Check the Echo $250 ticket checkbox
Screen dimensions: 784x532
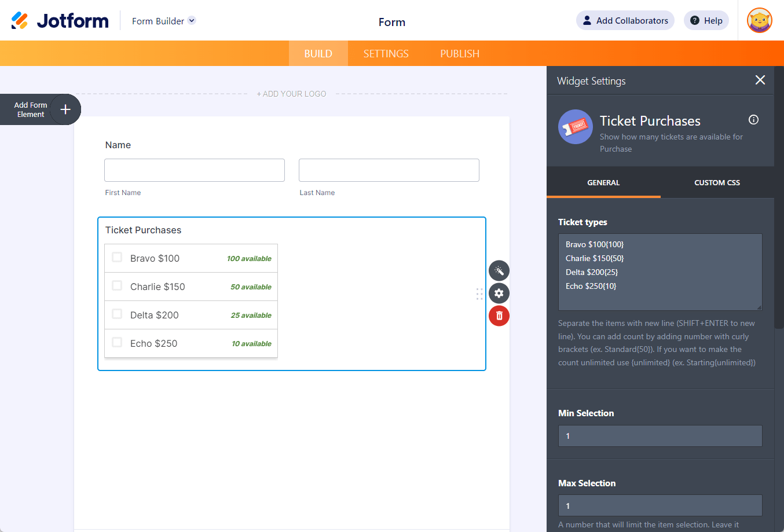point(117,342)
